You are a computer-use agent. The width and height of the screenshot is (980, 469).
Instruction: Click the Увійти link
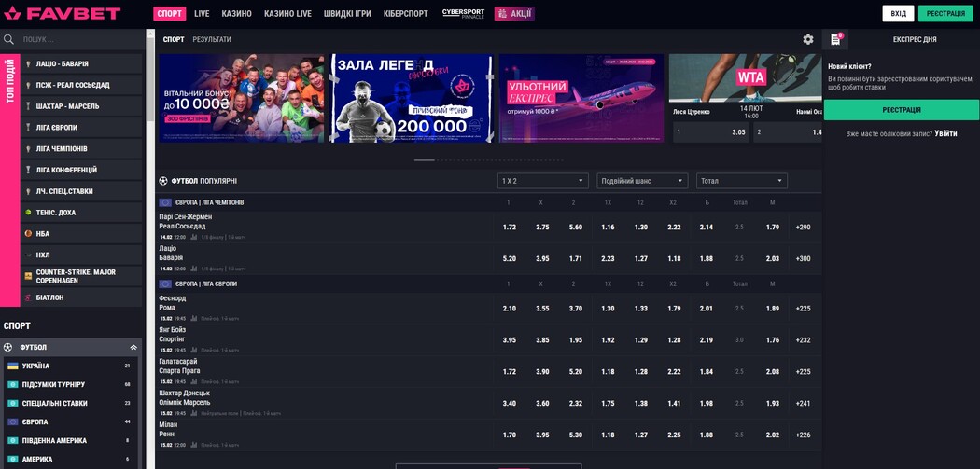(x=945, y=134)
